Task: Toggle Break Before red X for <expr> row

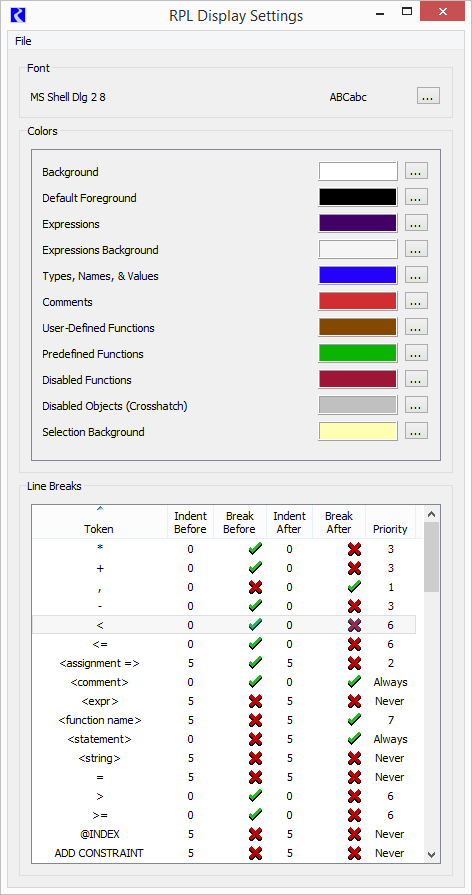Action: [x=255, y=701]
